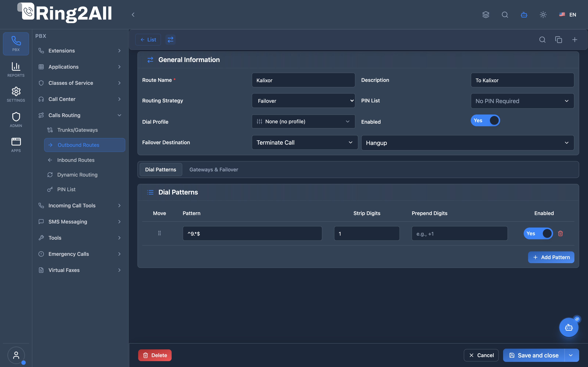Toggle the dial pattern Enabled switch
The image size is (588, 367).
pyautogui.click(x=538, y=233)
